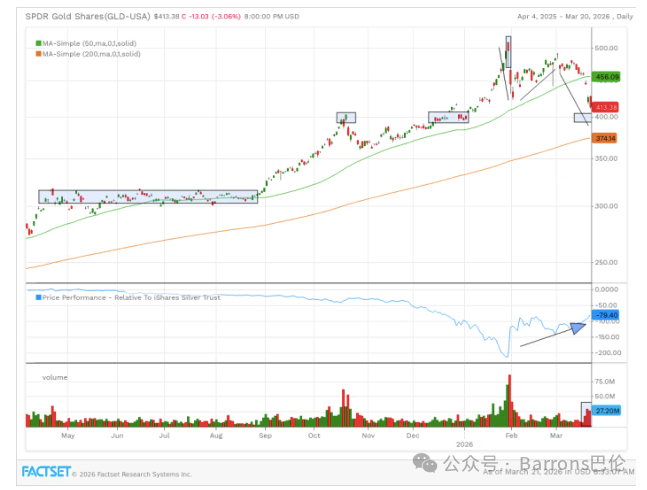647x490 pixels.
Task: Click the -200.00 axis label
Action: tap(607, 353)
